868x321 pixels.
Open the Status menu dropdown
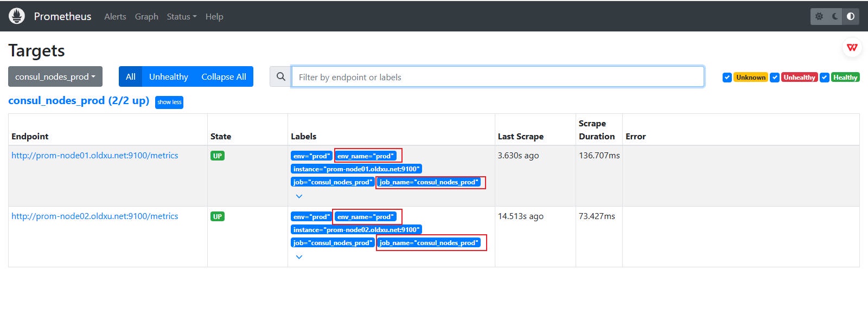[181, 17]
